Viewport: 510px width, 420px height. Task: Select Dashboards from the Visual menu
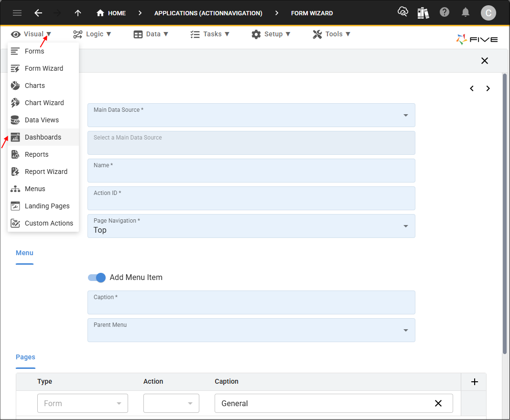pyautogui.click(x=43, y=137)
